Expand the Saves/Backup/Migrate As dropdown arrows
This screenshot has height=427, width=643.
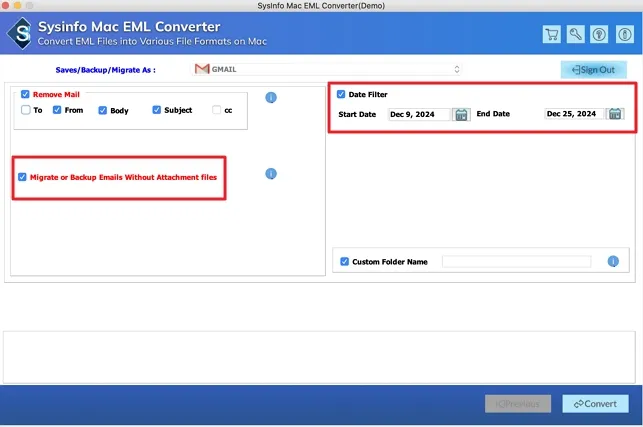pyautogui.click(x=456, y=69)
